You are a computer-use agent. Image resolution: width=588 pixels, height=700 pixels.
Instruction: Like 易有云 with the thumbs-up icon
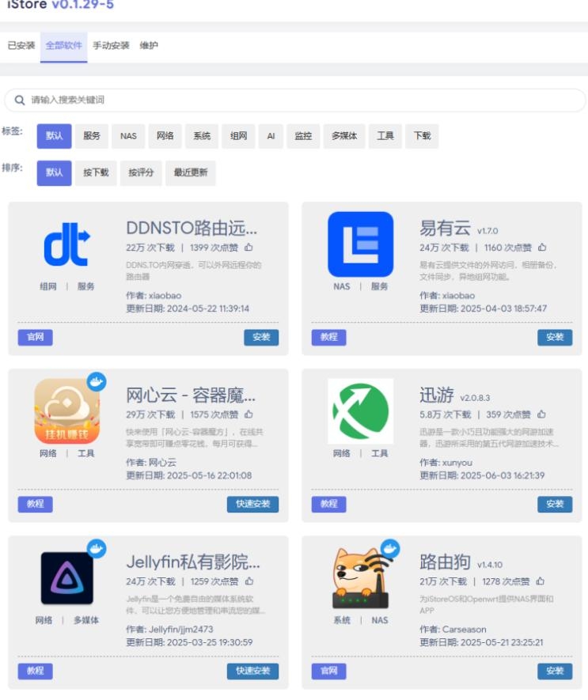542,247
